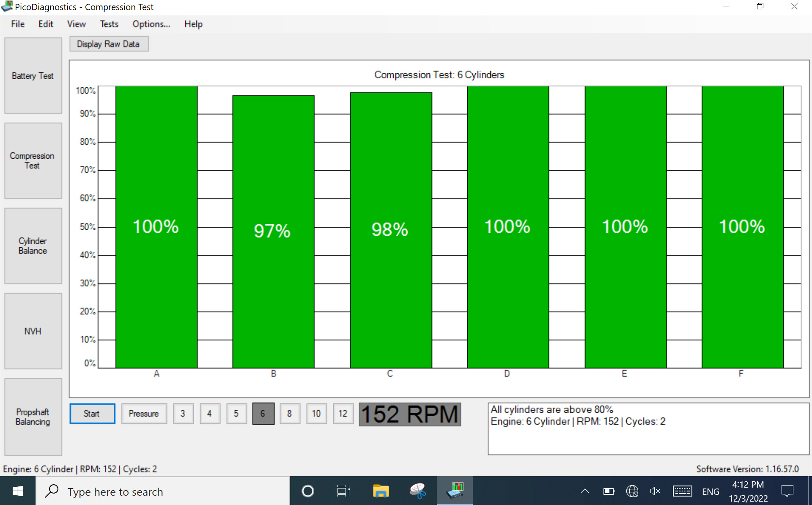Click the PicoDiagnostics taskbar icon
Viewport: 812px width, 505px height.
click(455, 491)
